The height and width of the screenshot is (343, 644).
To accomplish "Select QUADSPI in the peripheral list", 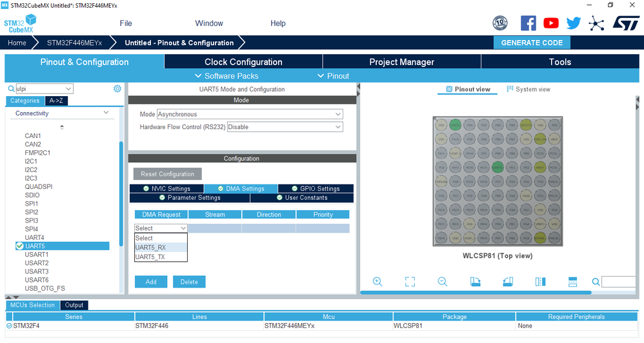I will (x=39, y=186).
